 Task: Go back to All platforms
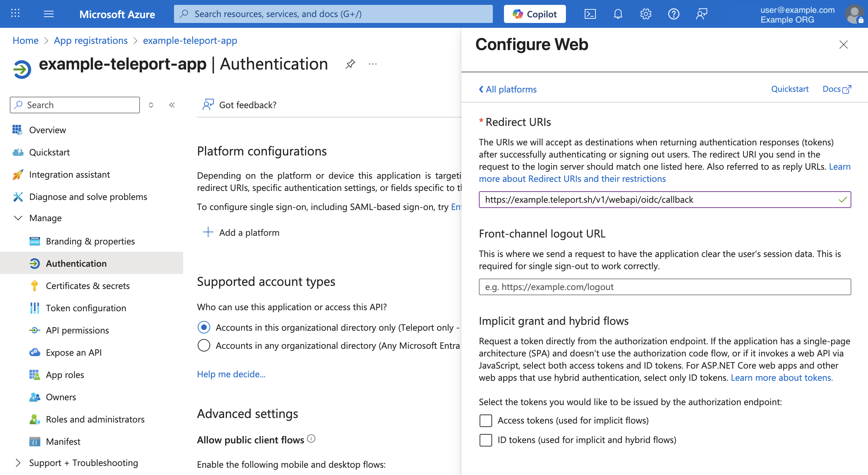pyautogui.click(x=508, y=89)
